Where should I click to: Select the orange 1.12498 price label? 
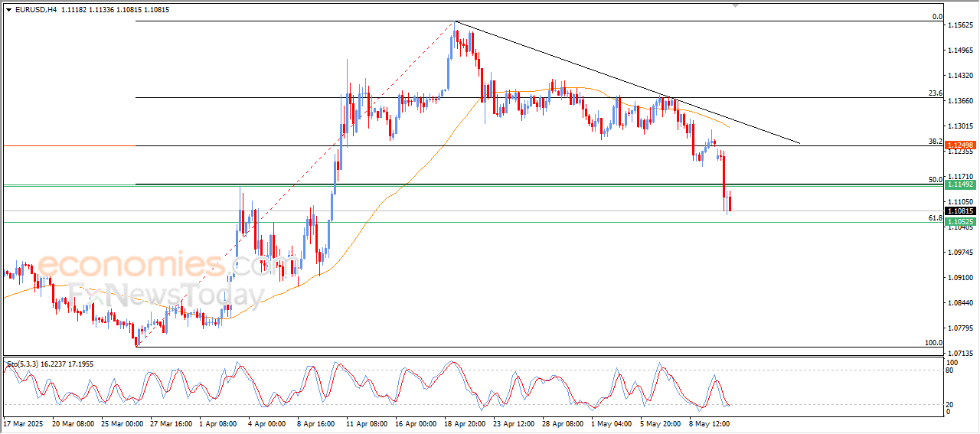point(959,145)
